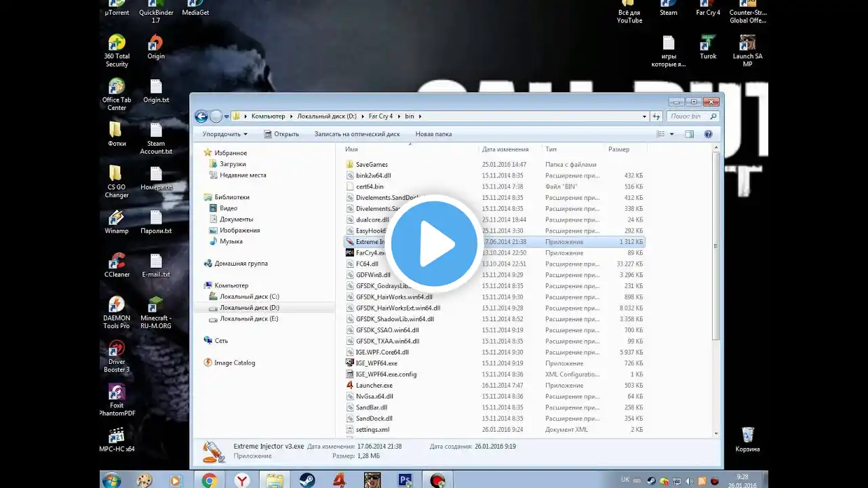Expand the address bar history dropdown arrow
The width and height of the screenshot is (868, 488).
click(x=644, y=117)
